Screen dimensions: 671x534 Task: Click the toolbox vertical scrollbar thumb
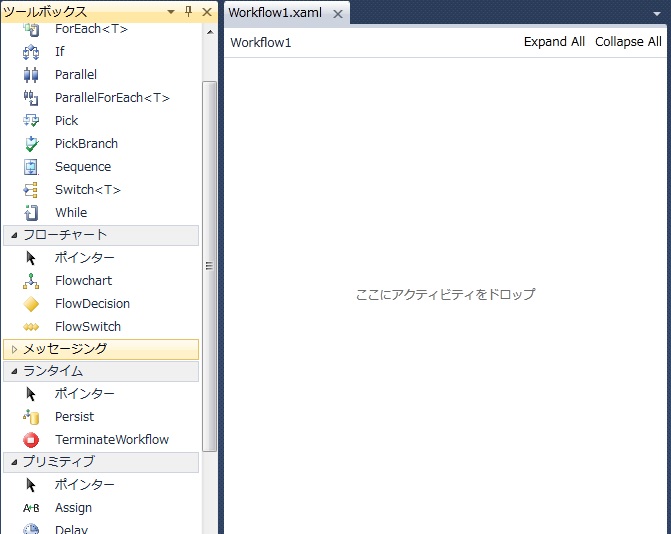(x=209, y=266)
